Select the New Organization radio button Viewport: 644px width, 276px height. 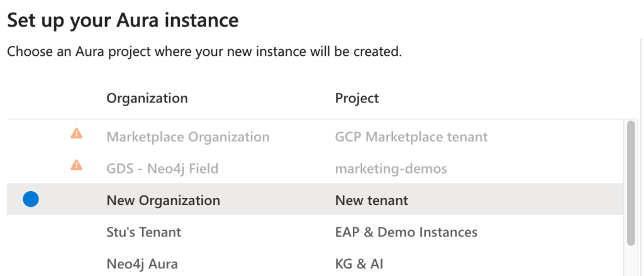(x=31, y=199)
